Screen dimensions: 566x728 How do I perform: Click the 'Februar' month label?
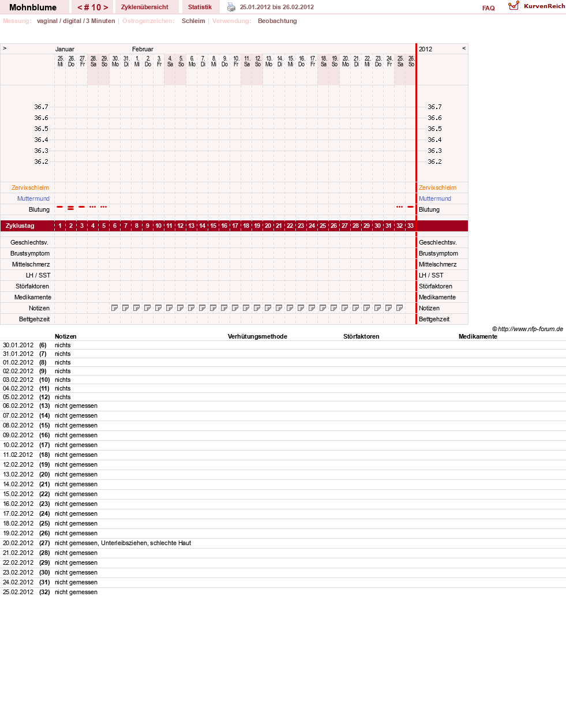pos(143,49)
